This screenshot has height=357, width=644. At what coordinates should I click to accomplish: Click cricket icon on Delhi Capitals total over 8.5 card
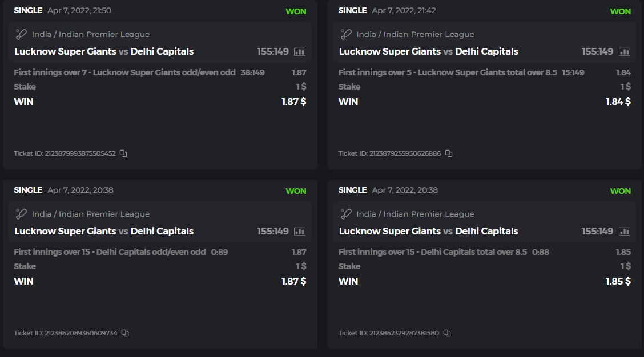[x=346, y=214]
